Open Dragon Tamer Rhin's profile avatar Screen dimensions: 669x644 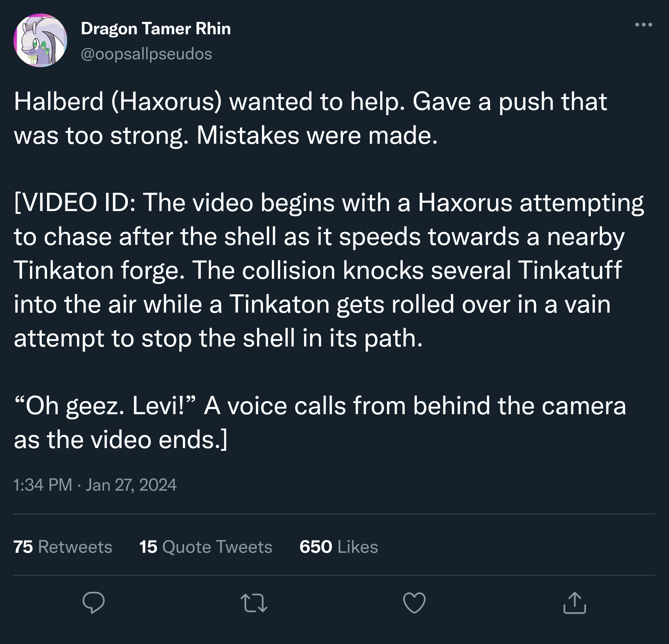click(40, 40)
